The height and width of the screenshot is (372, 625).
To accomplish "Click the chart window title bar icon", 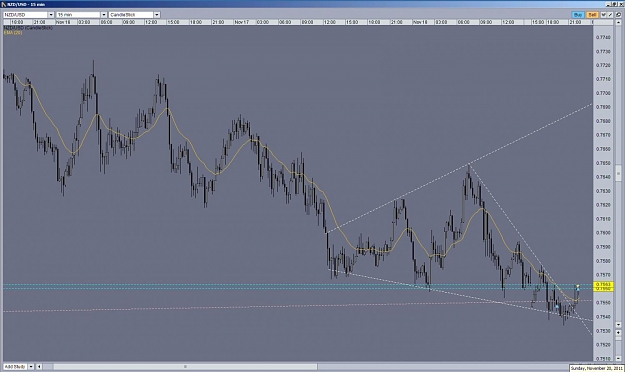I will (4, 4).
